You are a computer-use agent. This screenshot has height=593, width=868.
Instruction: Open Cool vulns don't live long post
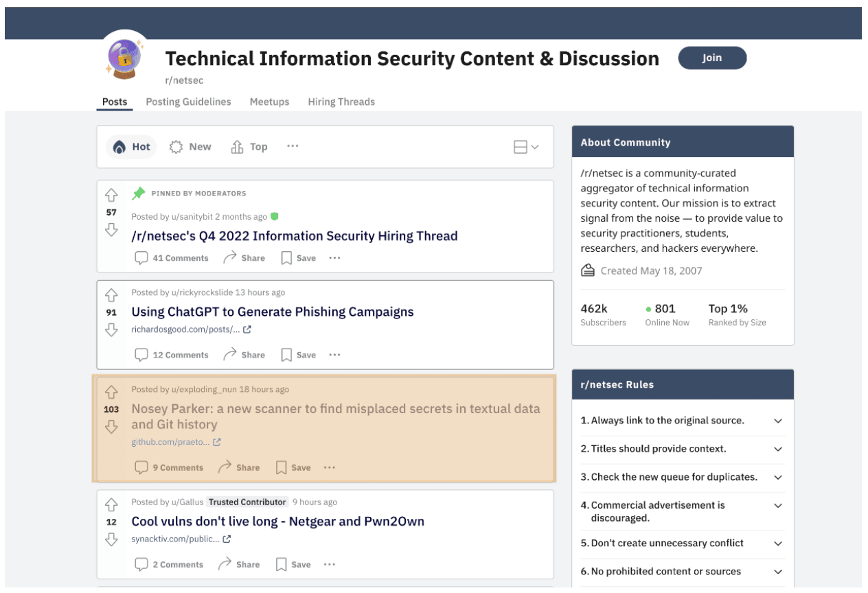[278, 522]
